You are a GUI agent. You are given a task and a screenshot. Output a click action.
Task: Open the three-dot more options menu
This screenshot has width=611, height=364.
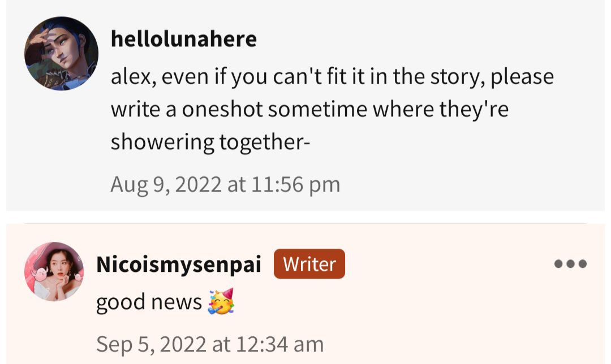(x=570, y=264)
